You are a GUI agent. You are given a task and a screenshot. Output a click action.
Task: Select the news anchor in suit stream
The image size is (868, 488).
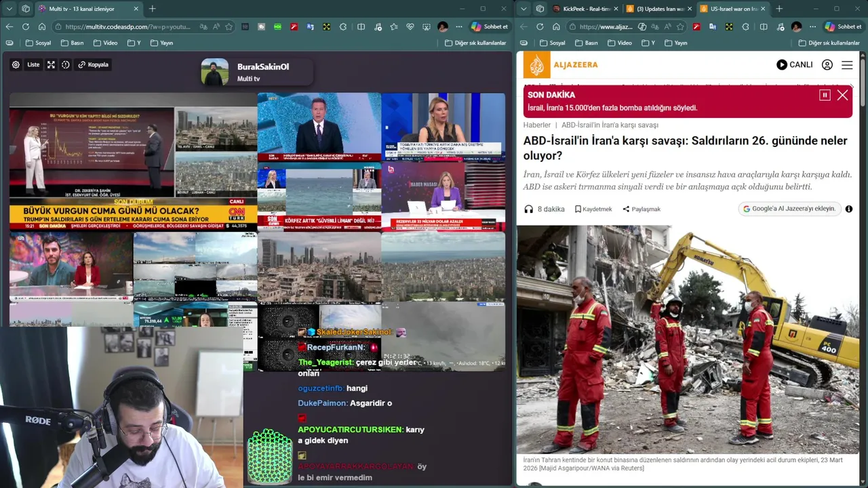[319, 127]
